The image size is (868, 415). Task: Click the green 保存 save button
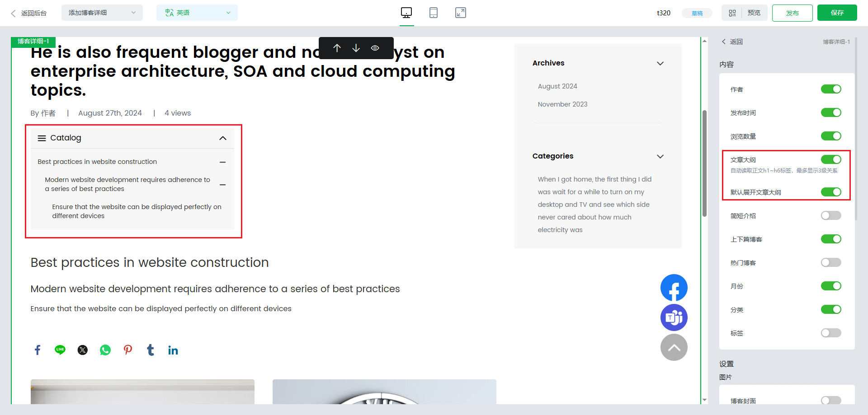pyautogui.click(x=837, y=13)
